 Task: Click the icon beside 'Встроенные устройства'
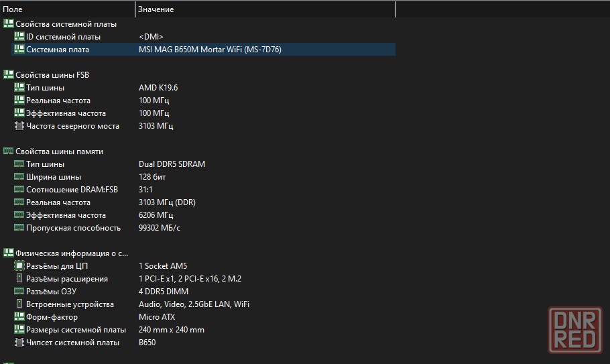19,304
